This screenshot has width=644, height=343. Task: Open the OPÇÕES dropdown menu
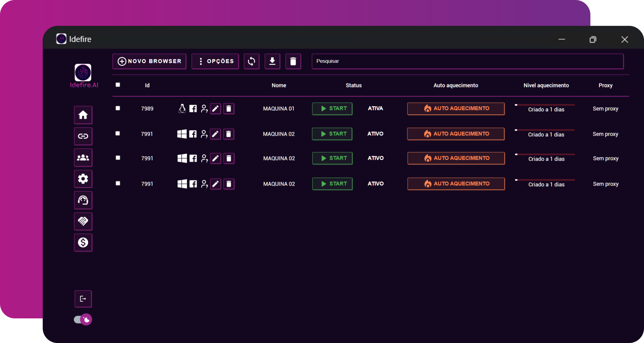215,61
